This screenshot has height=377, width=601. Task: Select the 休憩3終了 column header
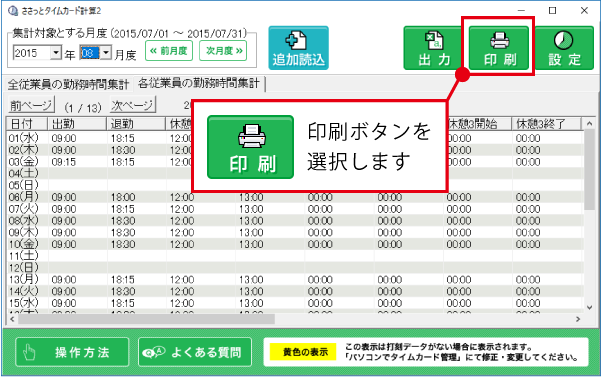pos(546,124)
